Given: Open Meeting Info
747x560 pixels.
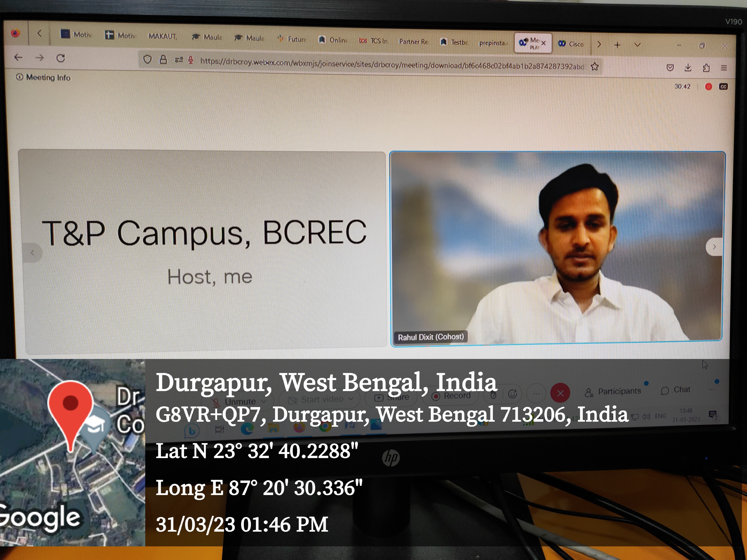Looking at the screenshot, I should pyautogui.click(x=43, y=77).
